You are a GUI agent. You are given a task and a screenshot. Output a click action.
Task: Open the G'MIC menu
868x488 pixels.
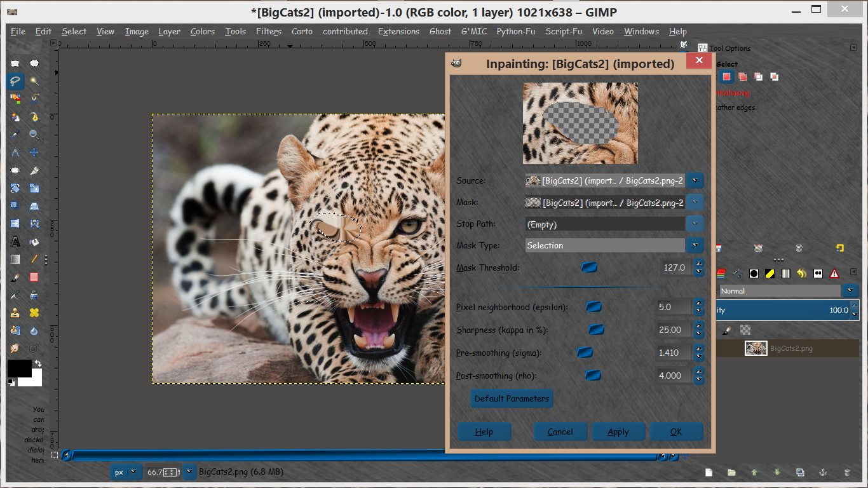(x=474, y=31)
